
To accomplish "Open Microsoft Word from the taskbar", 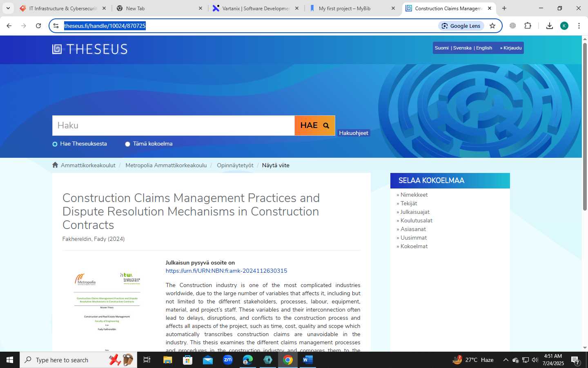I will click(x=308, y=360).
